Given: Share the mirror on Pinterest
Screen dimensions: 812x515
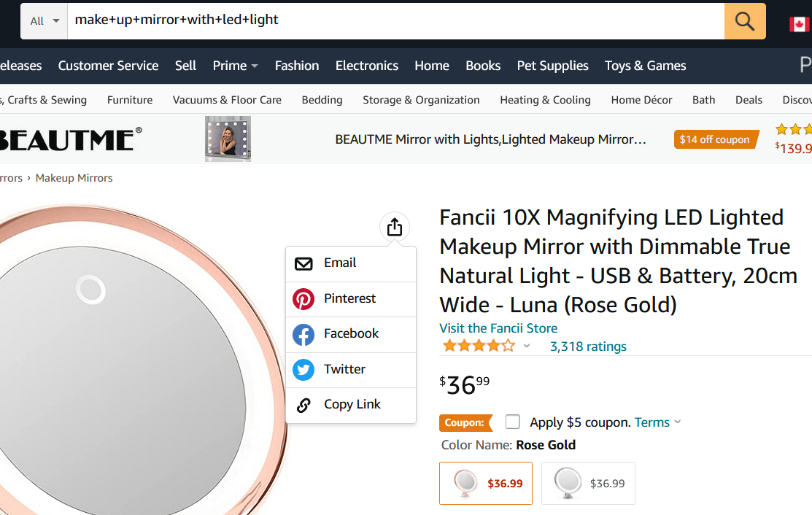Looking at the screenshot, I should tap(349, 298).
